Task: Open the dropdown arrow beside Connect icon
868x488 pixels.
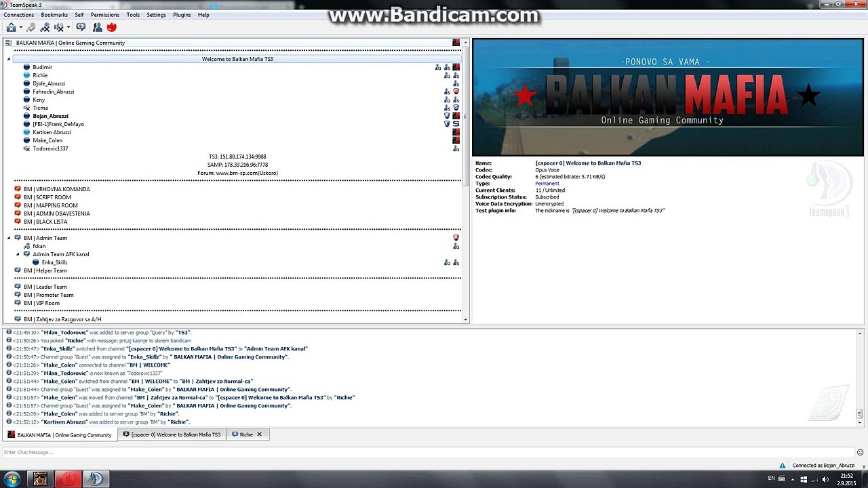Action: (x=20, y=28)
